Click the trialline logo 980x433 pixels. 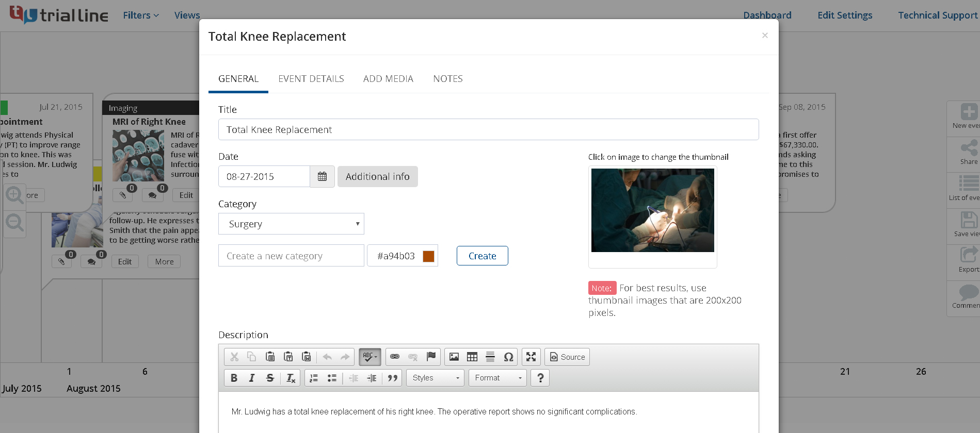59,15
